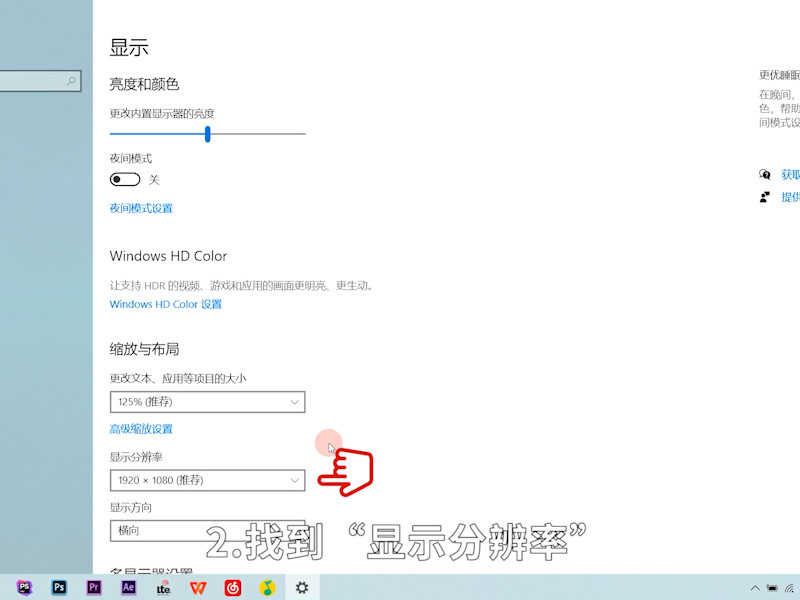Expand the 1920 × 1080 resolution dropdown
800x600 pixels.
click(207, 480)
